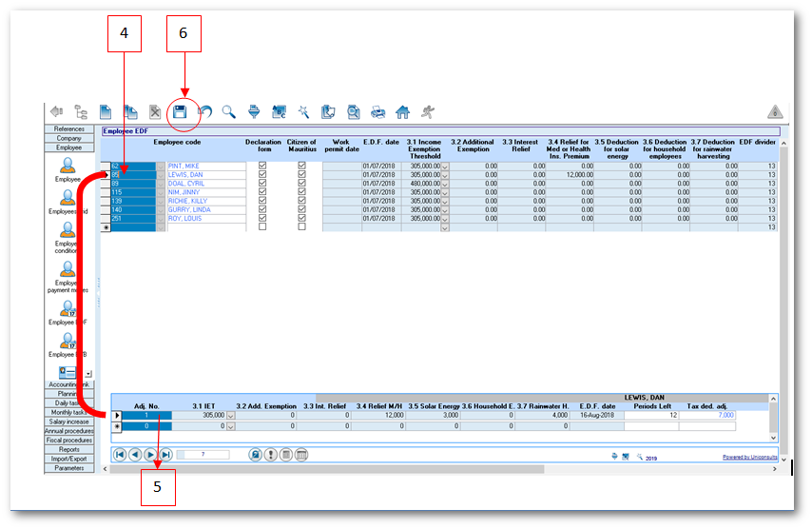
Task: Click the Printer icon in toolbar
Action: pos(377,112)
